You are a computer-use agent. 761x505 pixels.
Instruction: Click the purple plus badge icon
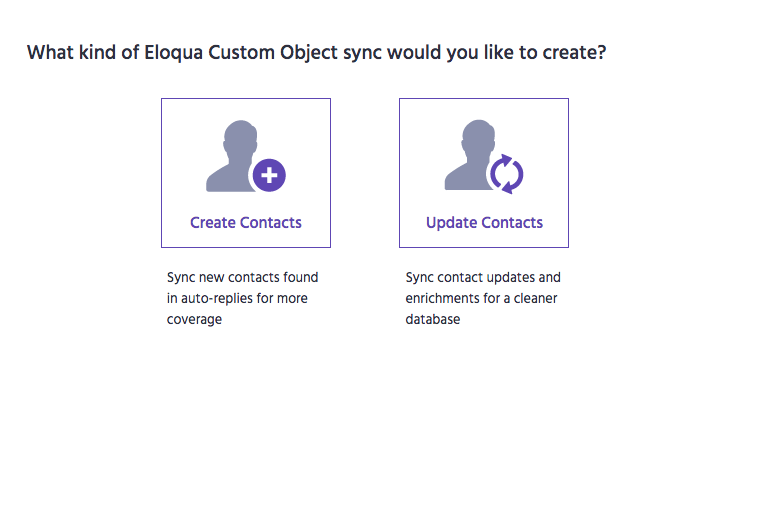269,175
